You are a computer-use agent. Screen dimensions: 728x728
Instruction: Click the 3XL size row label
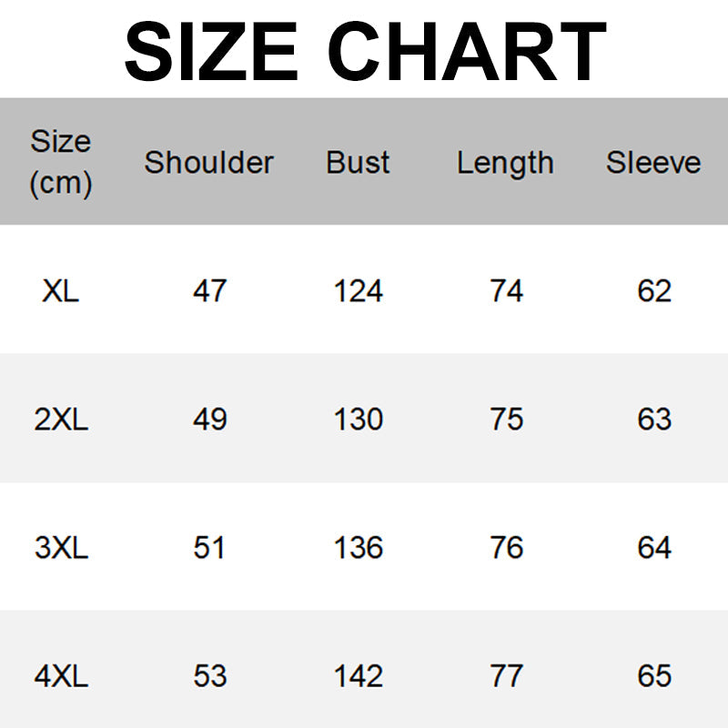pyautogui.click(x=61, y=548)
